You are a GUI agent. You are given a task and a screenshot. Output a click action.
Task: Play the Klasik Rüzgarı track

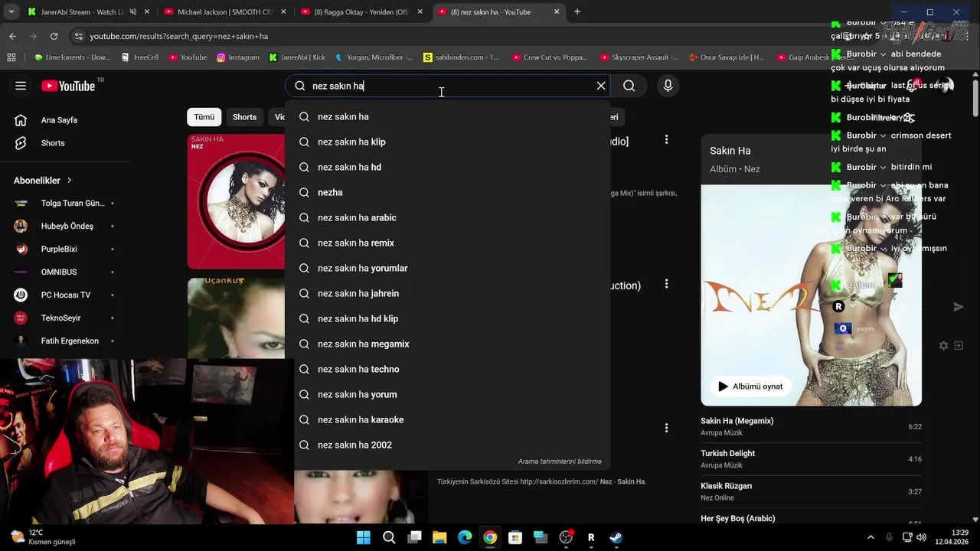click(x=811, y=491)
